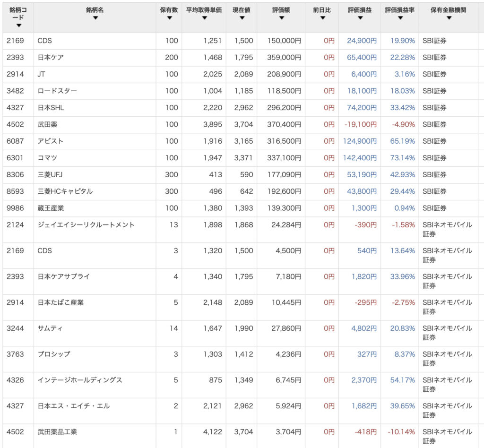Screen dimensions: 484x448
Task: Click profit value 142,400円
Action: tap(360, 158)
